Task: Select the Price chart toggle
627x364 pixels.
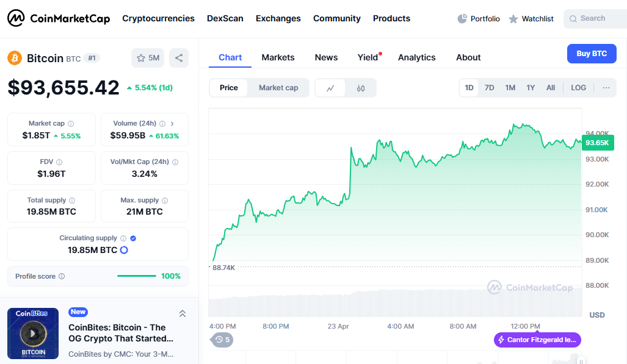Action: 229,88
